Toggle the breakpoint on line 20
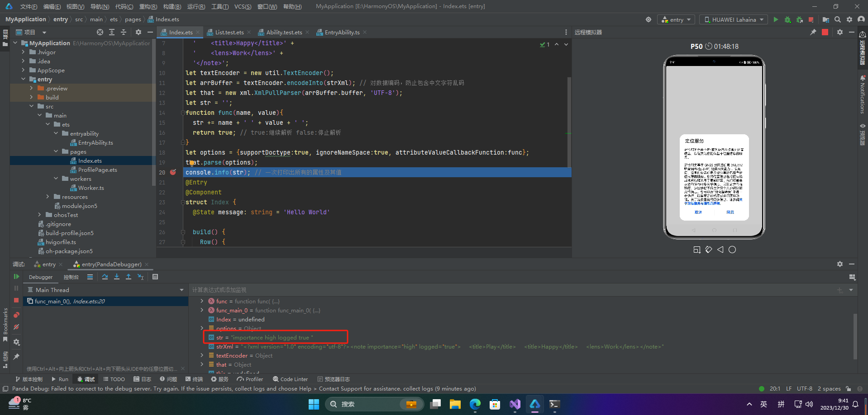This screenshot has height=415, width=868. tap(173, 172)
